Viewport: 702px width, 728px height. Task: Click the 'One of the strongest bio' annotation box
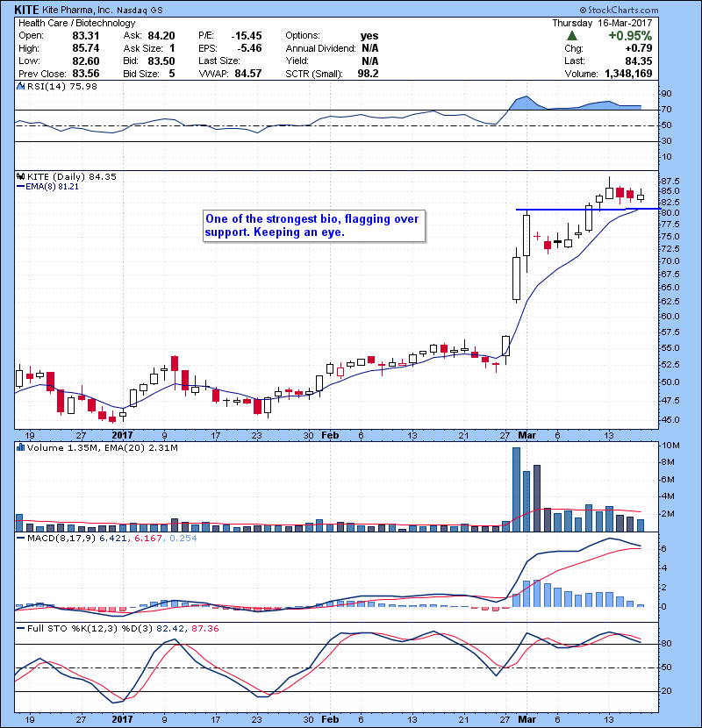314,226
